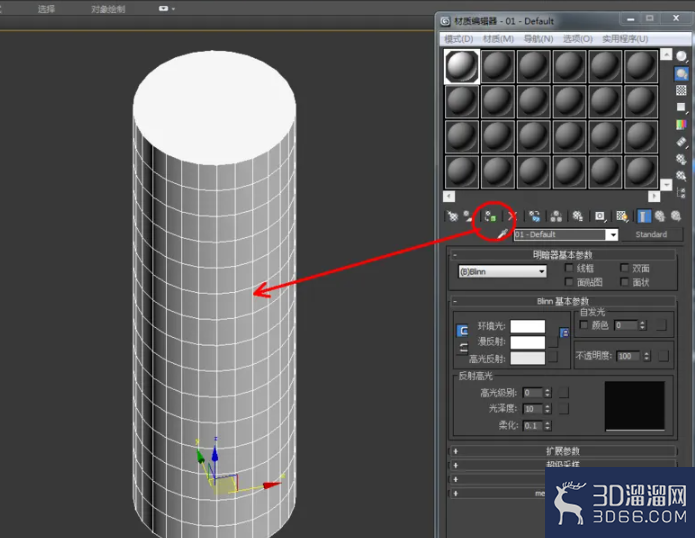Toggle the Show End Result icon

tap(644, 216)
